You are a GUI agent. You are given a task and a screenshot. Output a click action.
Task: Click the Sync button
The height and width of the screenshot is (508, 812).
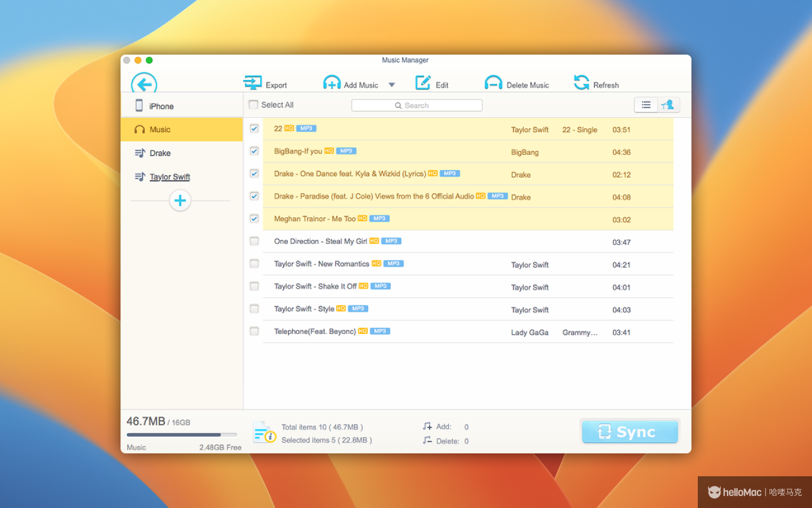[630, 432]
